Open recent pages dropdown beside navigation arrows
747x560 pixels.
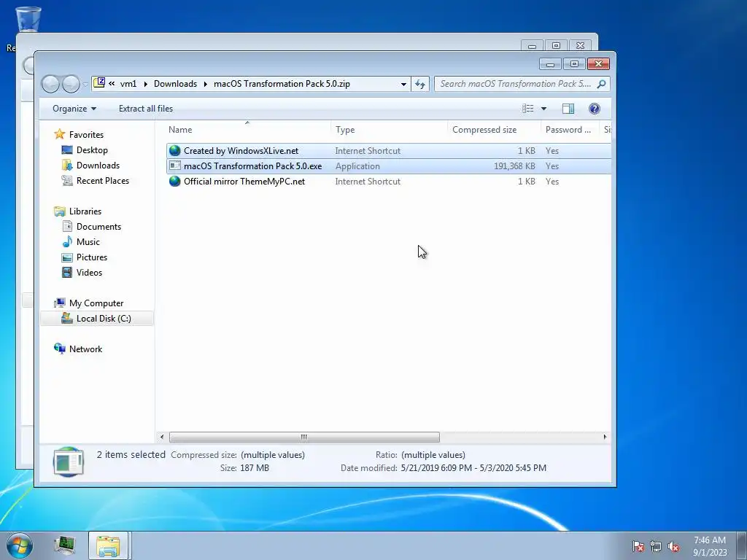tap(85, 85)
